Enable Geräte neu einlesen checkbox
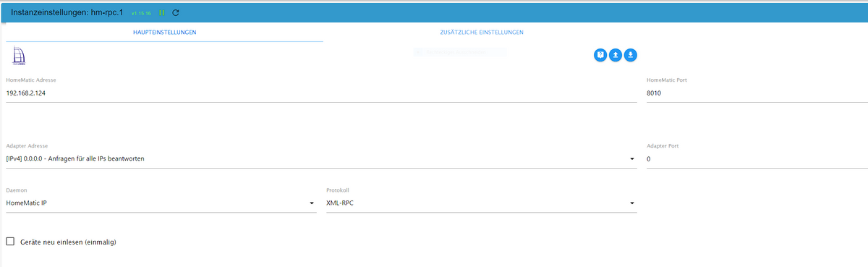This screenshot has width=868, height=267. coord(10,242)
